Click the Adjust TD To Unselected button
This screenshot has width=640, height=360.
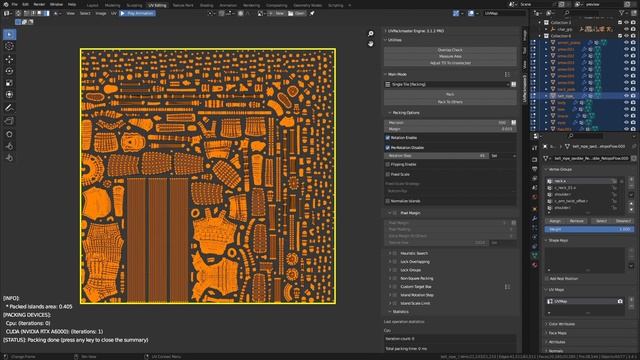450,63
